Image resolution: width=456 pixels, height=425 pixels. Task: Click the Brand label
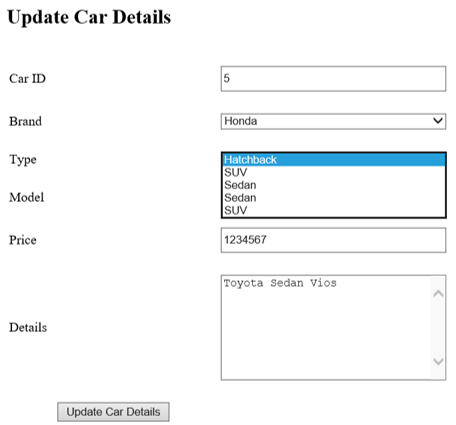[25, 121]
